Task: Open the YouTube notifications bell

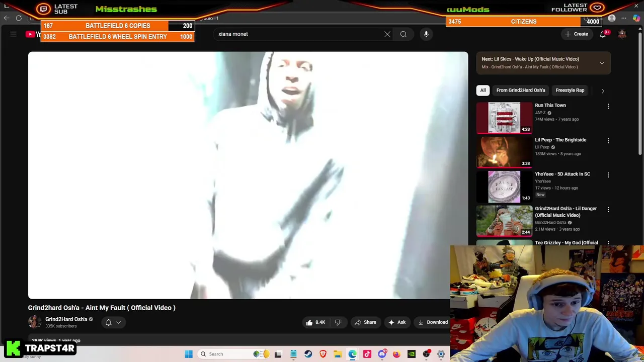Action: point(603,34)
